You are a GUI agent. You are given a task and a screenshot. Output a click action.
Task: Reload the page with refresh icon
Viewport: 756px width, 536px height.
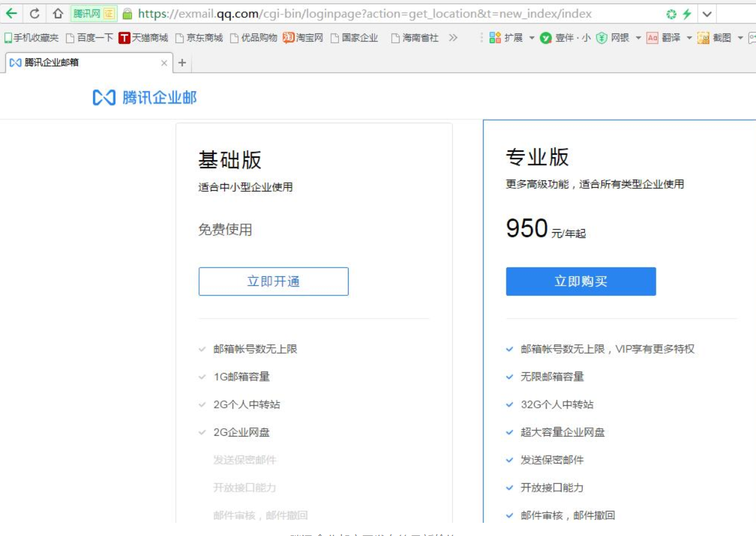(x=35, y=13)
